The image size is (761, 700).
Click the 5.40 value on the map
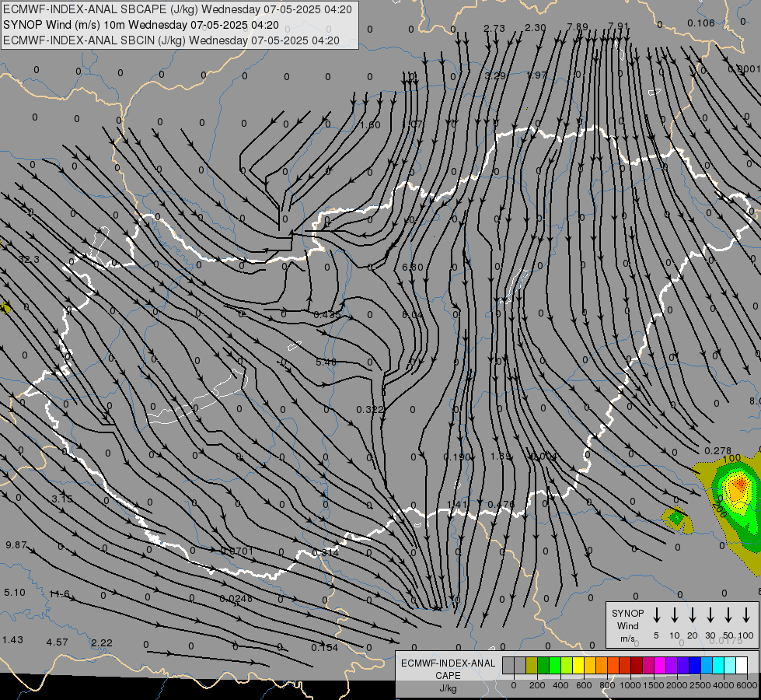tap(326, 362)
